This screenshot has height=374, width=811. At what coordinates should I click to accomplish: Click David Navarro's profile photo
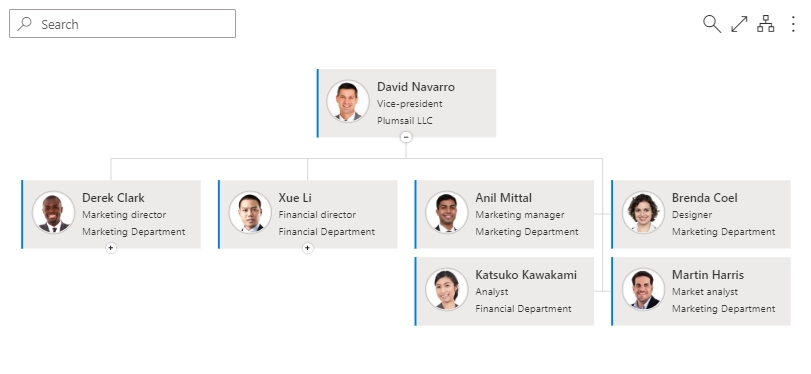[x=348, y=101]
